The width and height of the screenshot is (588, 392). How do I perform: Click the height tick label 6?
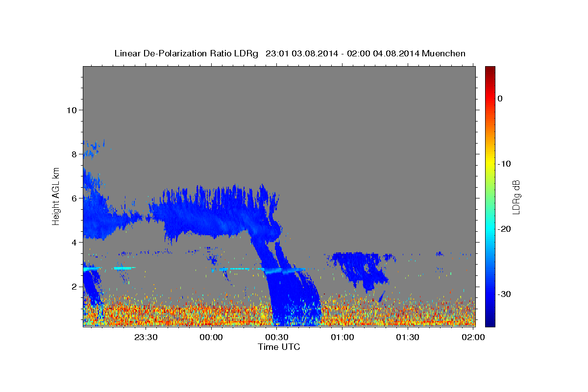[x=75, y=198]
